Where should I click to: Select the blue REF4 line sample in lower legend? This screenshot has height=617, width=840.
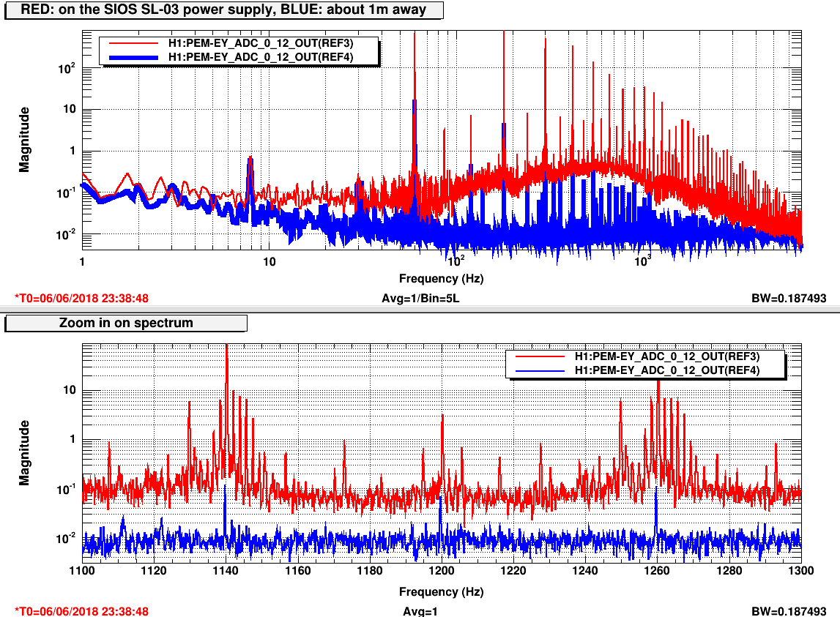540,370
